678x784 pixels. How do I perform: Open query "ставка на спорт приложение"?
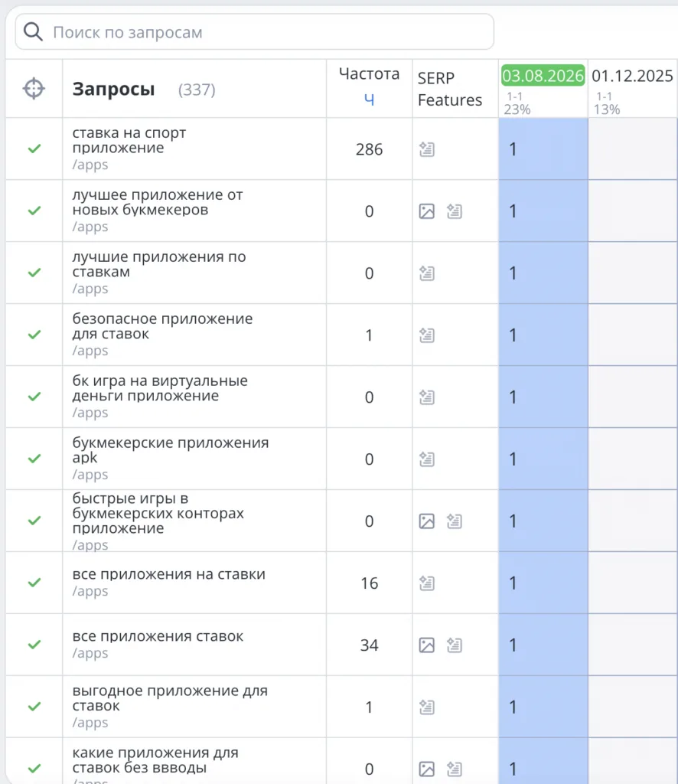(129, 141)
